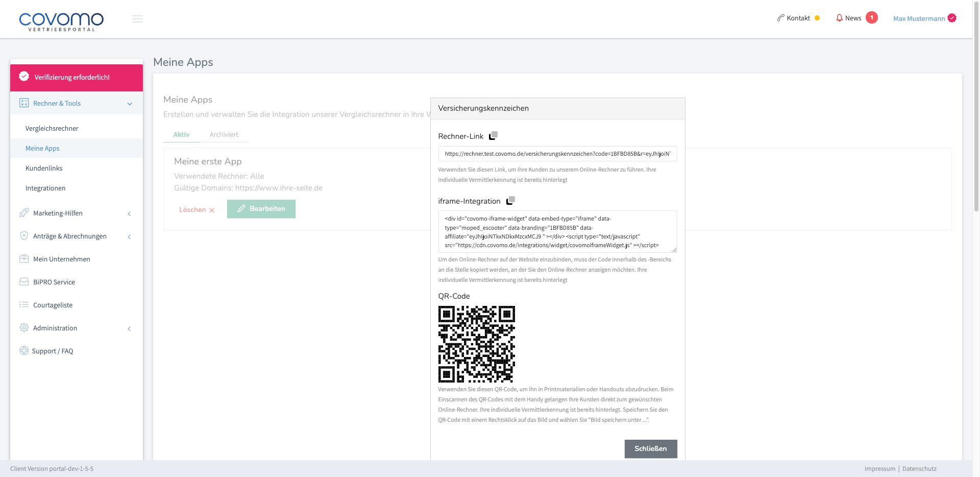980x477 pixels.
Task: Click the BiPRO Service menu label
Action: click(x=54, y=282)
